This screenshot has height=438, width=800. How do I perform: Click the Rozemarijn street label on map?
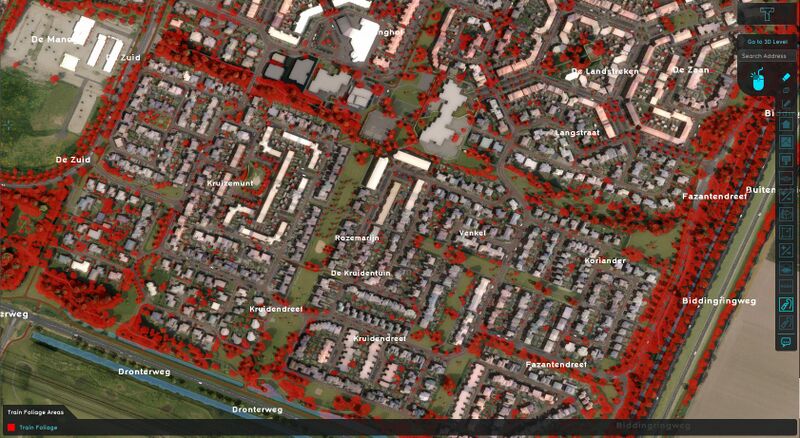tap(358, 238)
